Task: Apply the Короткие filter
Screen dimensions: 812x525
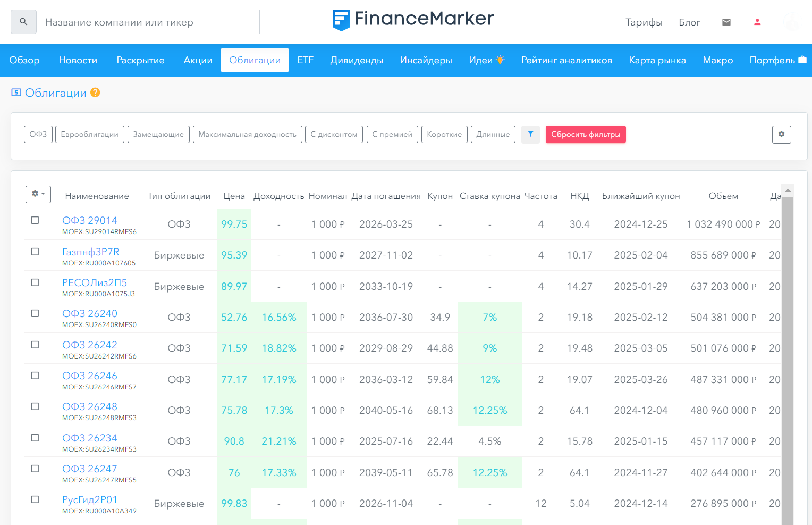Action: [444, 135]
